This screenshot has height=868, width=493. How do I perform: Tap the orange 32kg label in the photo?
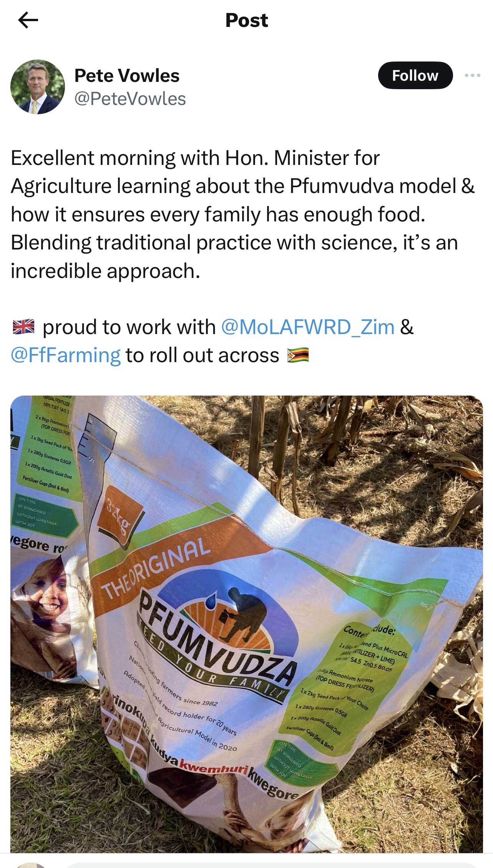120,514
